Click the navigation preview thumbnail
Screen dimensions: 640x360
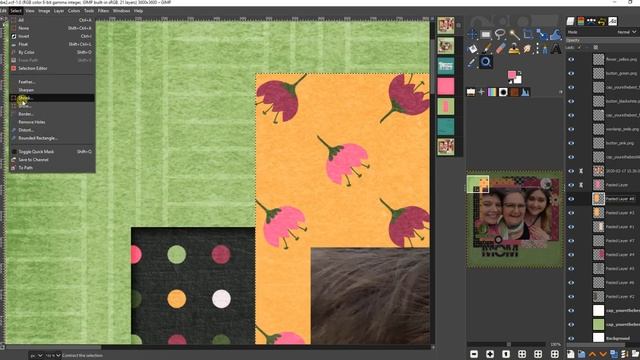point(514,219)
